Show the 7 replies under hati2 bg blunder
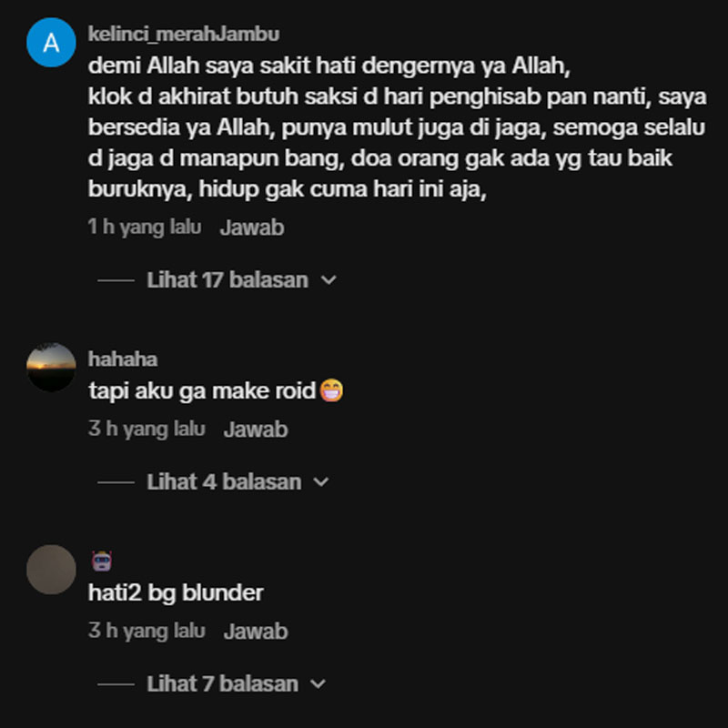 (x=222, y=684)
